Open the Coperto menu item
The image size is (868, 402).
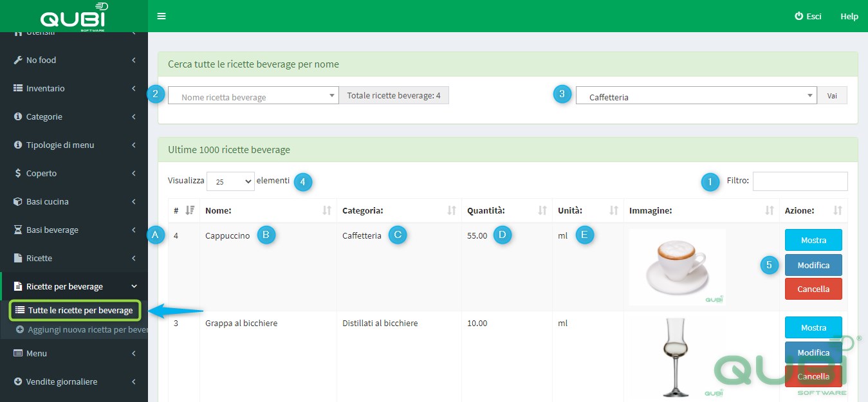tap(74, 173)
